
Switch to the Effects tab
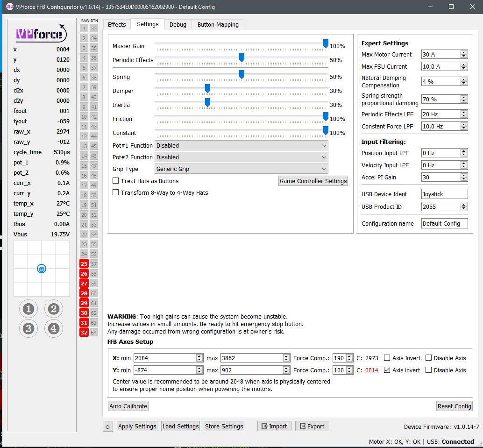(117, 24)
